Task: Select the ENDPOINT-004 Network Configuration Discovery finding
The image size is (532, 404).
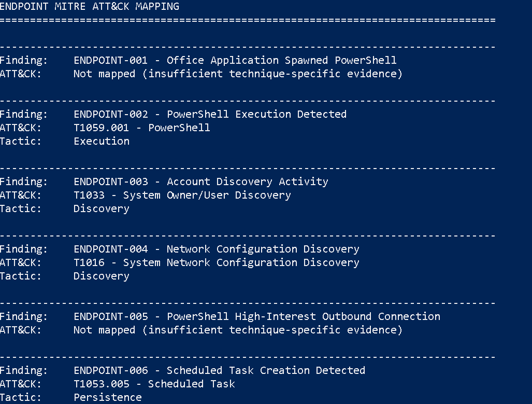Action: pos(217,249)
